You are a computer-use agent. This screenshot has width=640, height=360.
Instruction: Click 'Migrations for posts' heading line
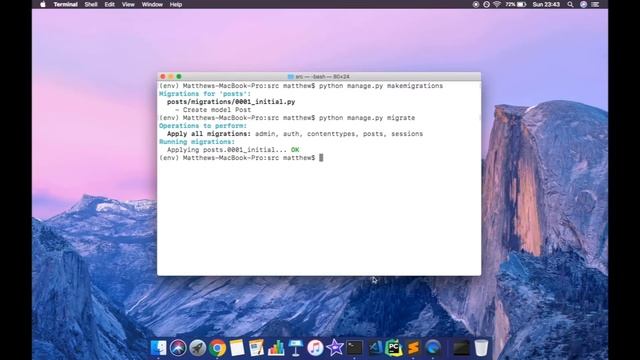coord(205,94)
